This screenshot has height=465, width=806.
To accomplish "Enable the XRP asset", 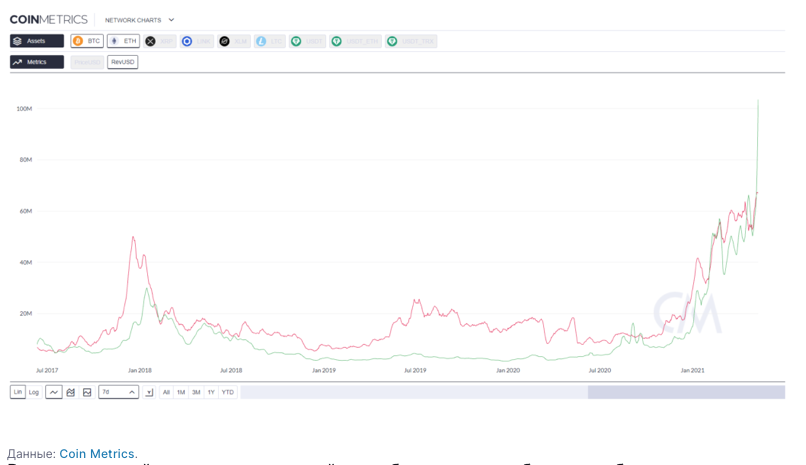I will 159,41.
